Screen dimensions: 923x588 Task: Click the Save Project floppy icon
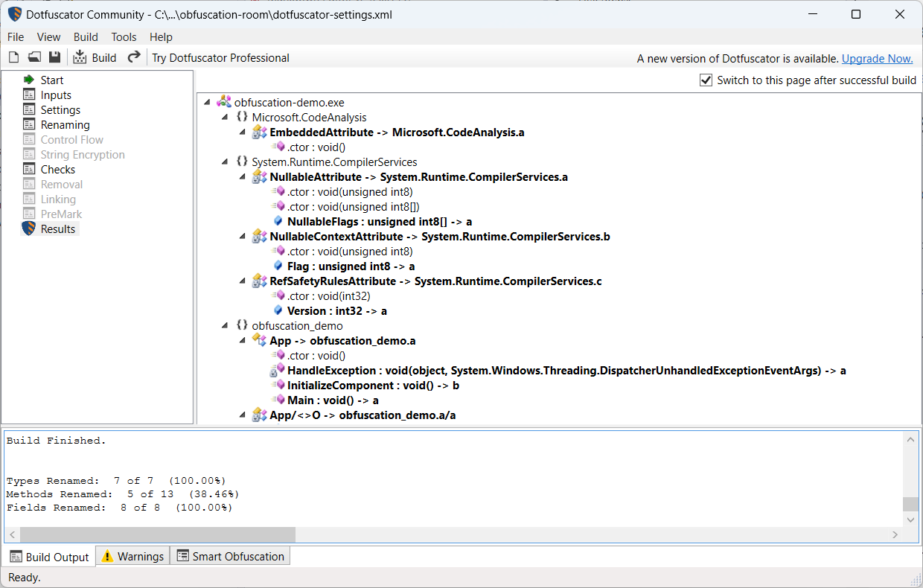click(54, 57)
